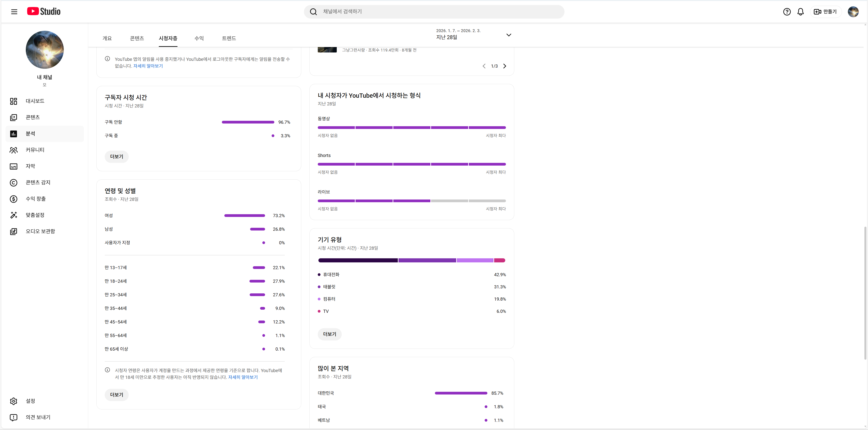Open 대시보드 from the sidebar
The height and width of the screenshot is (430, 868).
point(35,101)
